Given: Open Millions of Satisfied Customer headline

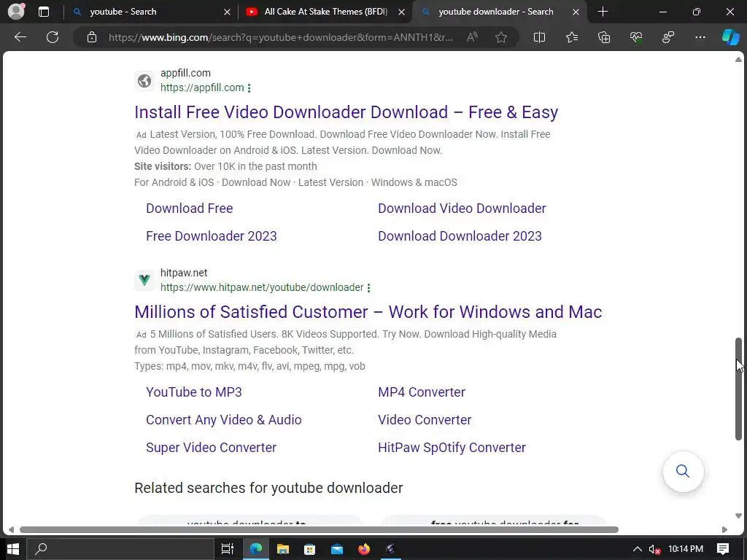Looking at the screenshot, I should [x=368, y=312].
